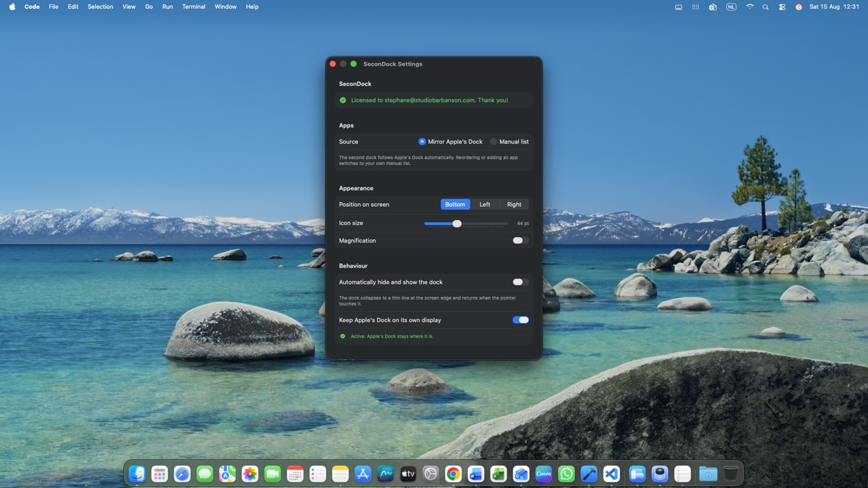This screenshot has height=488, width=868.
Task: Open Messages from the Dock
Action: pos(205,474)
